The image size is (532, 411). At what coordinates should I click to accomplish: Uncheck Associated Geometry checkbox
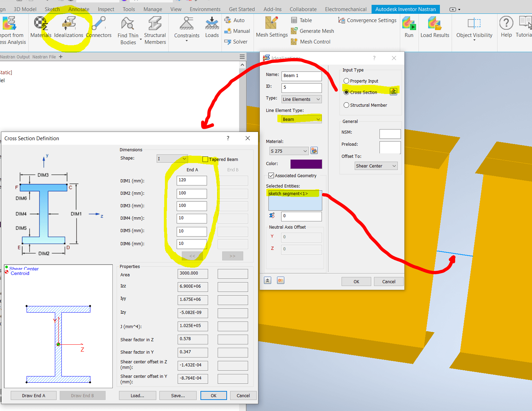click(x=272, y=175)
